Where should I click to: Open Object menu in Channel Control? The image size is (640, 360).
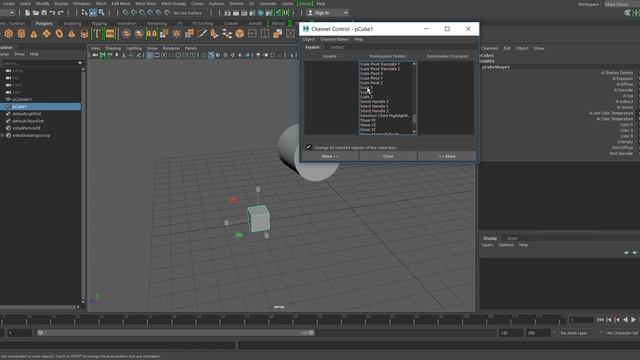pos(309,39)
